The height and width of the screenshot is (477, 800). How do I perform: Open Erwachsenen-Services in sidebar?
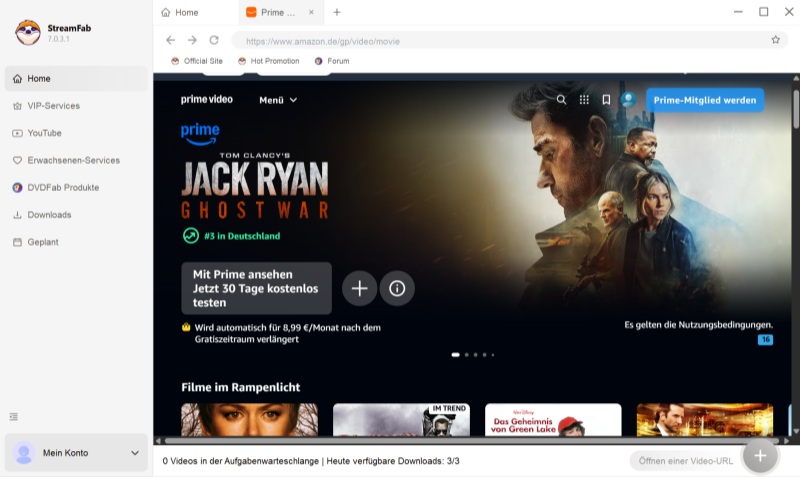(x=76, y=160)
